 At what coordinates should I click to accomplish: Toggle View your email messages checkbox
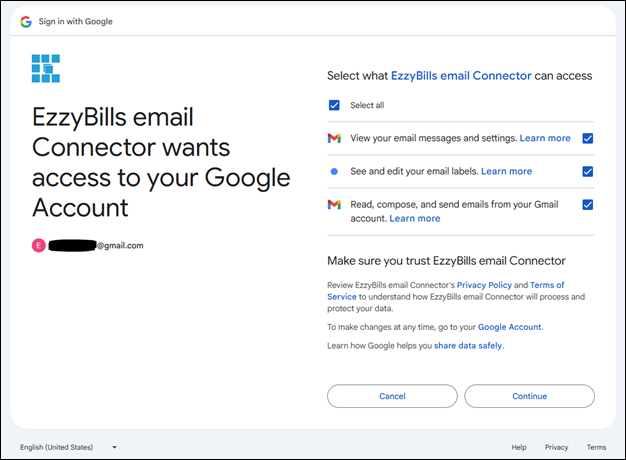point(588,138)
